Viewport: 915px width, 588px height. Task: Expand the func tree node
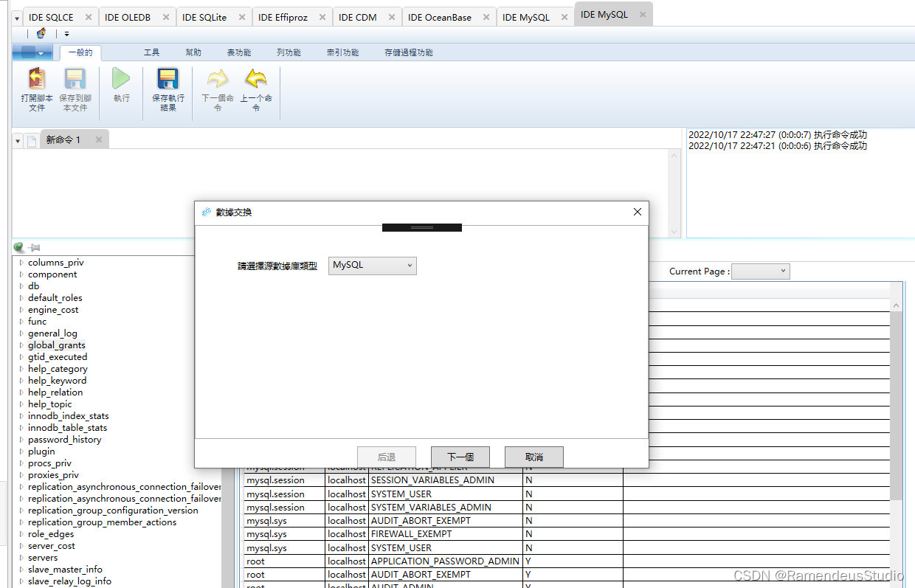click(21, 322)
